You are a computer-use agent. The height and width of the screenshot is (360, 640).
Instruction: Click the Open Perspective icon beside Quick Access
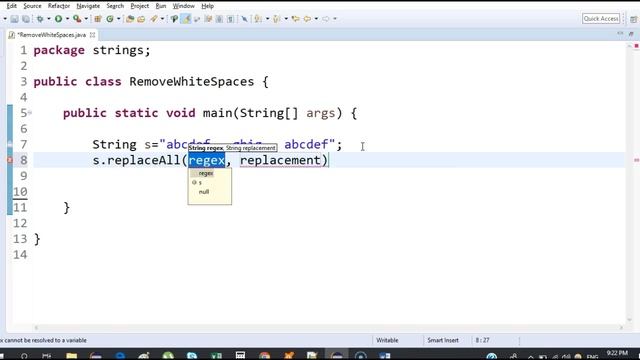[x=633, y=19]
